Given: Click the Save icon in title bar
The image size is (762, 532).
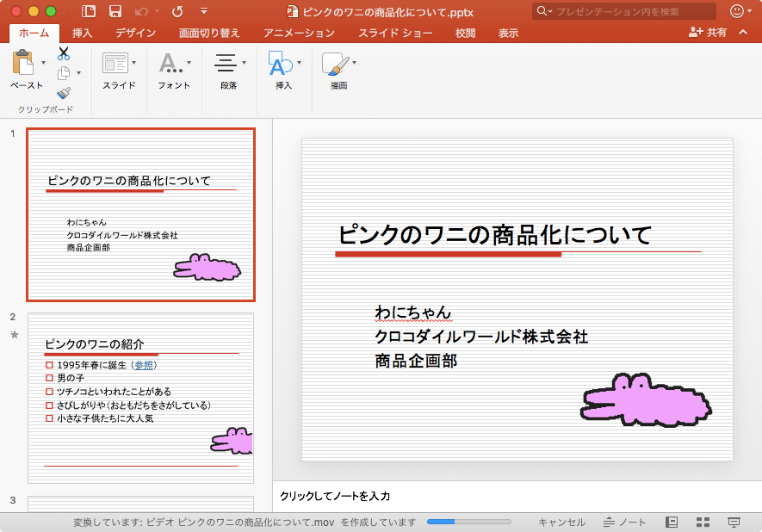Looking at the screenshot, I should coord(115,11).
